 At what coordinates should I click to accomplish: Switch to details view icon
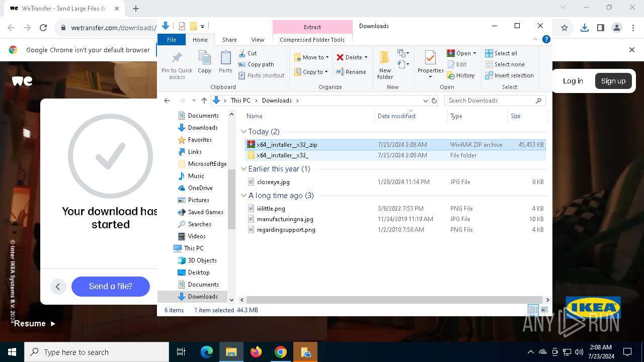[x=533, y=310]
